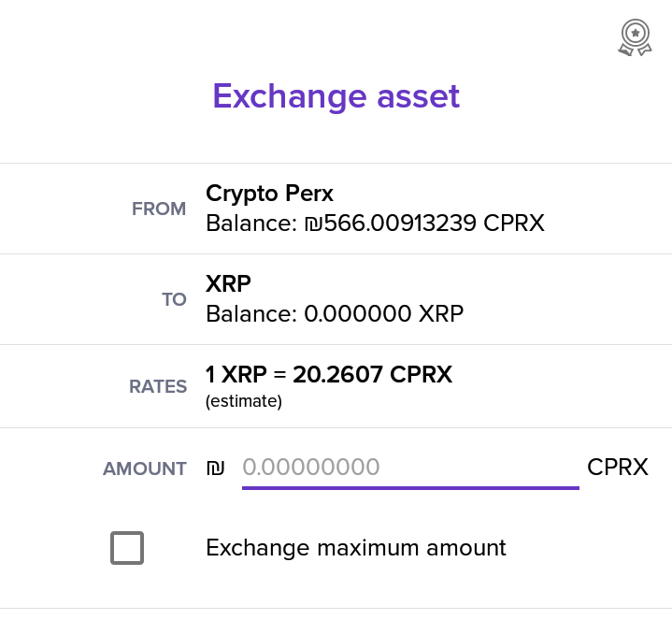Click the shekel symbol beside the amount field
Image resolution: width=672 pixels, height=620 pixels.
coord(215,468)
